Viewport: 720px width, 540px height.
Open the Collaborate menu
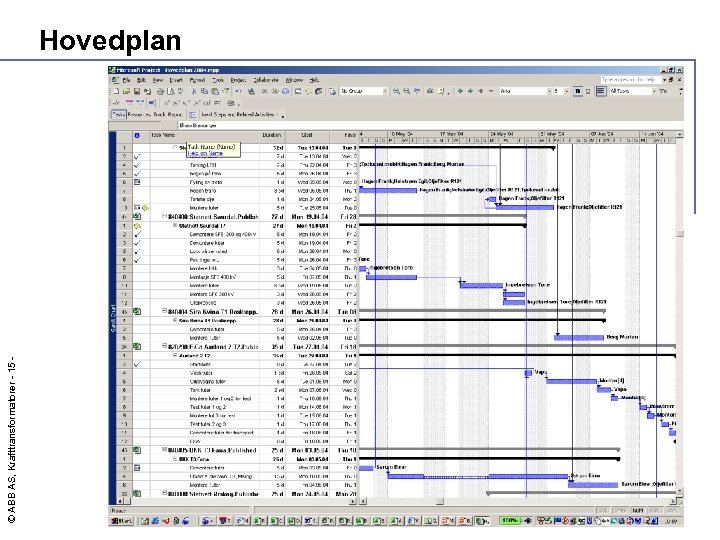click(x=266, y=80)
